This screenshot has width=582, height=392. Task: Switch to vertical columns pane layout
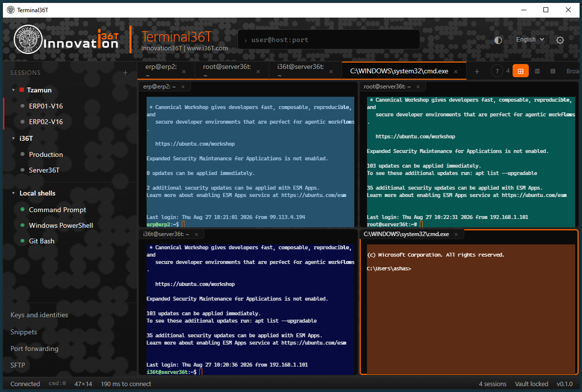537,71
